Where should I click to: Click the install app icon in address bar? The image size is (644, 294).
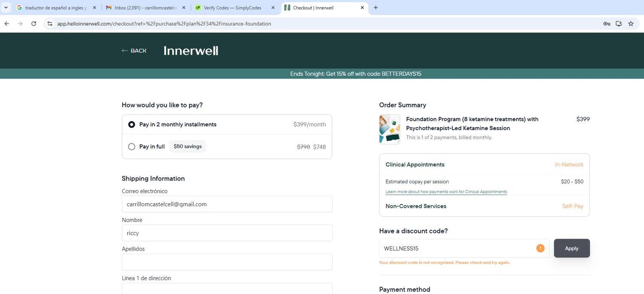pyautogui.click(x=619, y=24)
